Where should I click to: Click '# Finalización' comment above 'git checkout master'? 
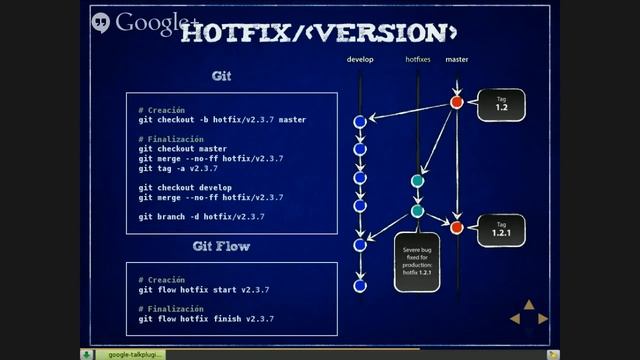(171, 139)
